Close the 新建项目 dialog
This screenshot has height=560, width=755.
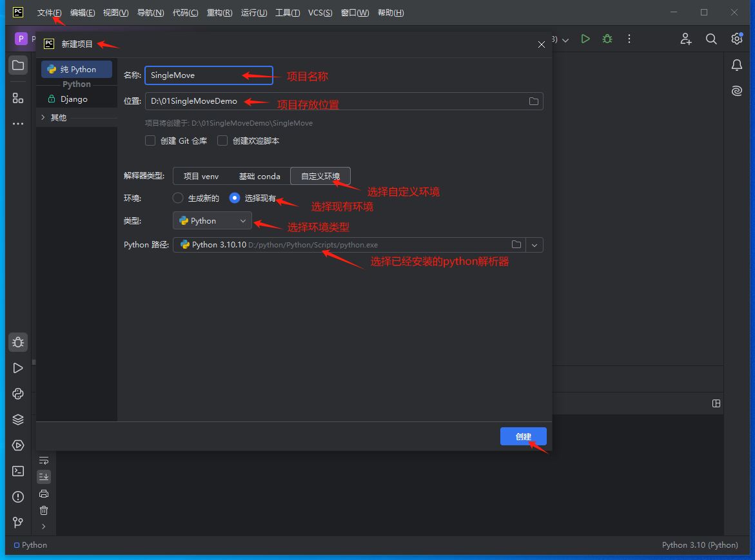[541, 44]
